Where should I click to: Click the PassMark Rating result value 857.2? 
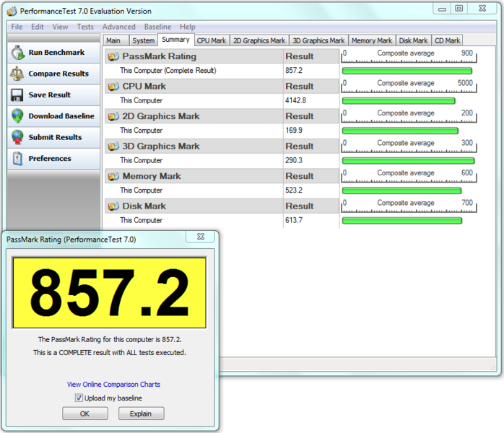point(294,70)
